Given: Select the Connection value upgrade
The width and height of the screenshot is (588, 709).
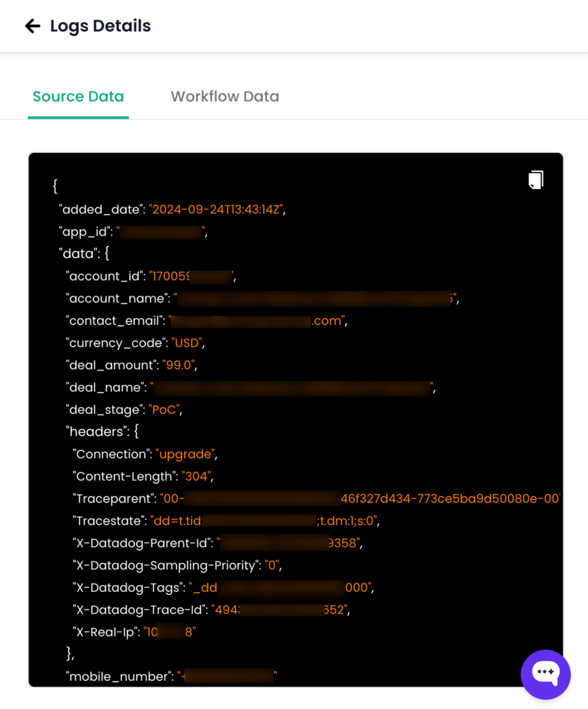Looking at the screenshot, I should click(185, 454).
